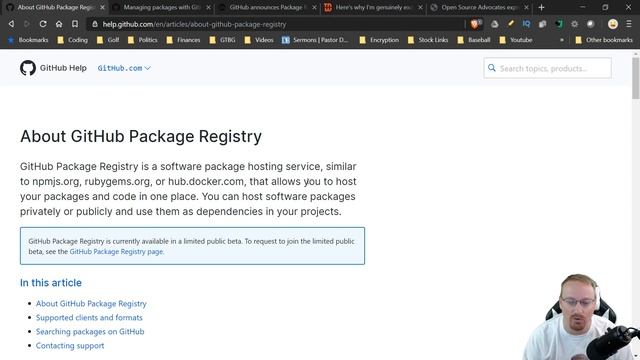Screen dimensions: 640x360
Task: Close the About GitHub Package Registry tab
Action: (102, 7)
